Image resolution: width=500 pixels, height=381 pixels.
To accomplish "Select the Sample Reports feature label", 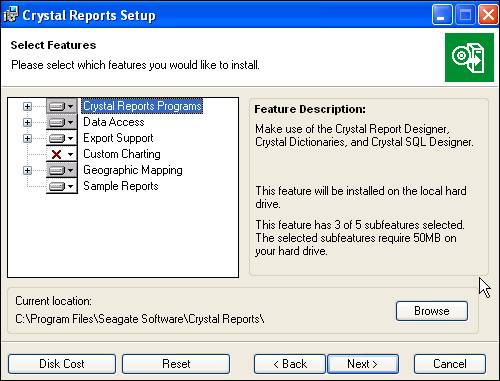I will click(121, 186).
